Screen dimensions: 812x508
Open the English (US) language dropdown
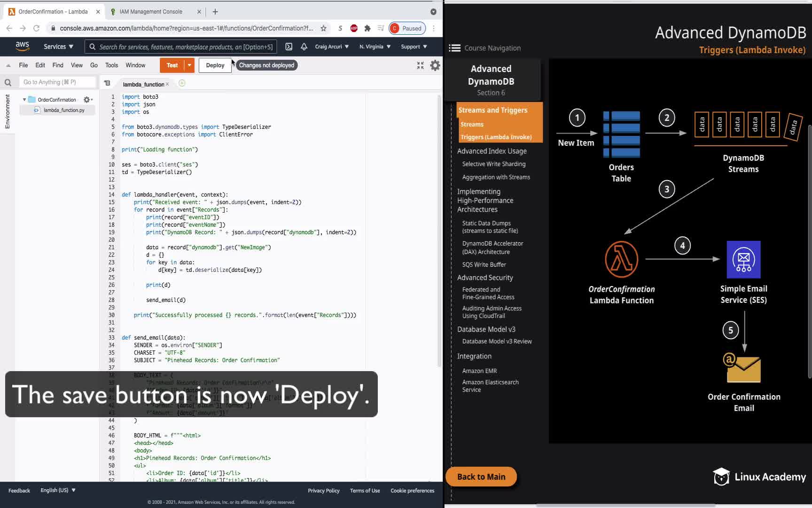tap(58, 490)
